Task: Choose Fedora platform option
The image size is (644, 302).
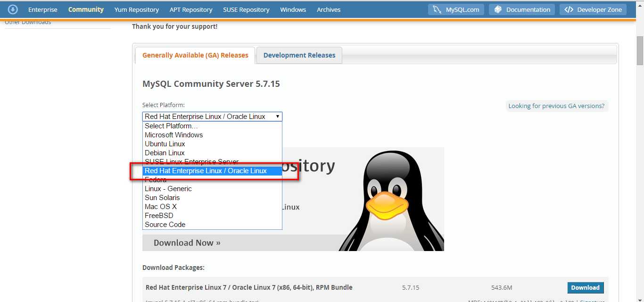Action: (x=212, y=180)
